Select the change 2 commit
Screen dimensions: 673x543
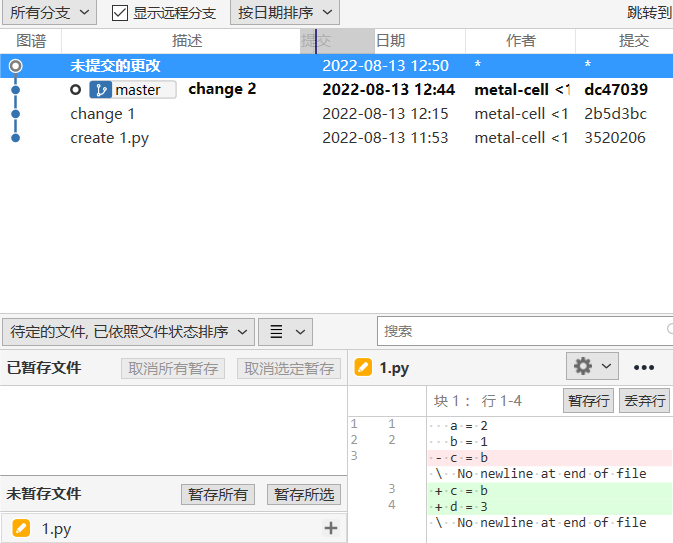point(336,90)
